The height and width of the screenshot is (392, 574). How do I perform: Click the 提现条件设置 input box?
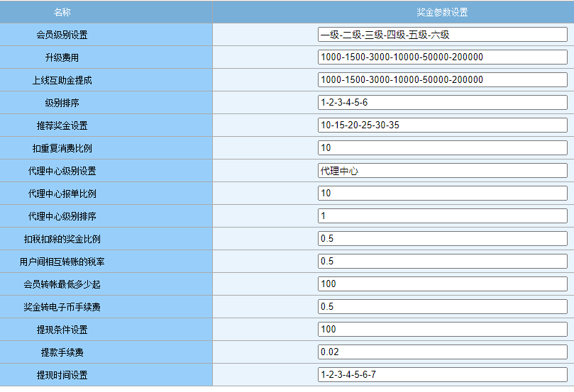point(443,330)
